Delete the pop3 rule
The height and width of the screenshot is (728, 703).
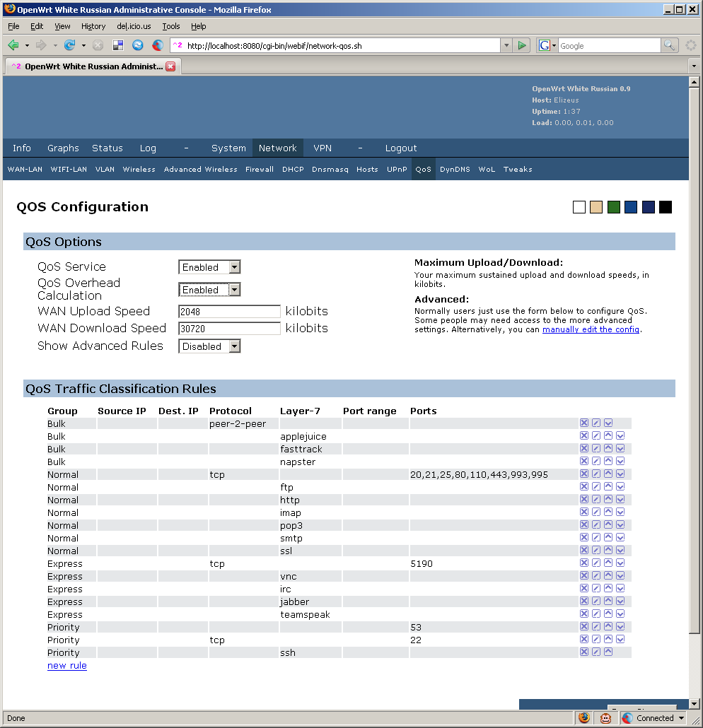click(584, 524)
